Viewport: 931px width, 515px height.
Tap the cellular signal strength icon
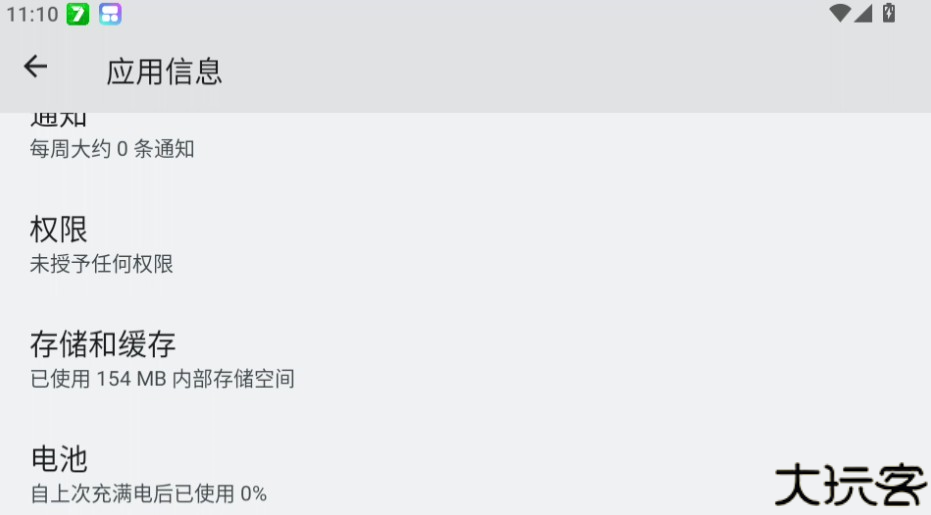pyautogui.click(x=864, y=13)
